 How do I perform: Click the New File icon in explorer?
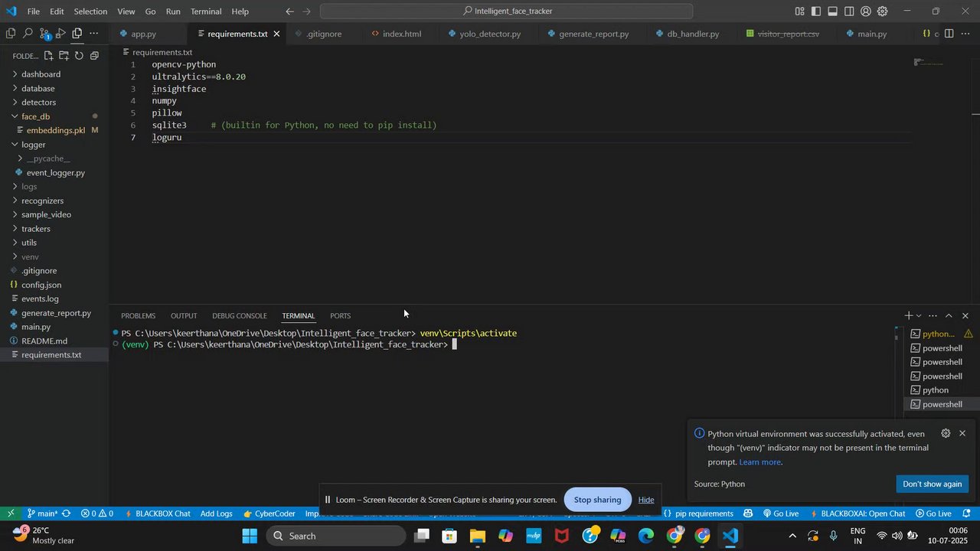tap(48, 56)
